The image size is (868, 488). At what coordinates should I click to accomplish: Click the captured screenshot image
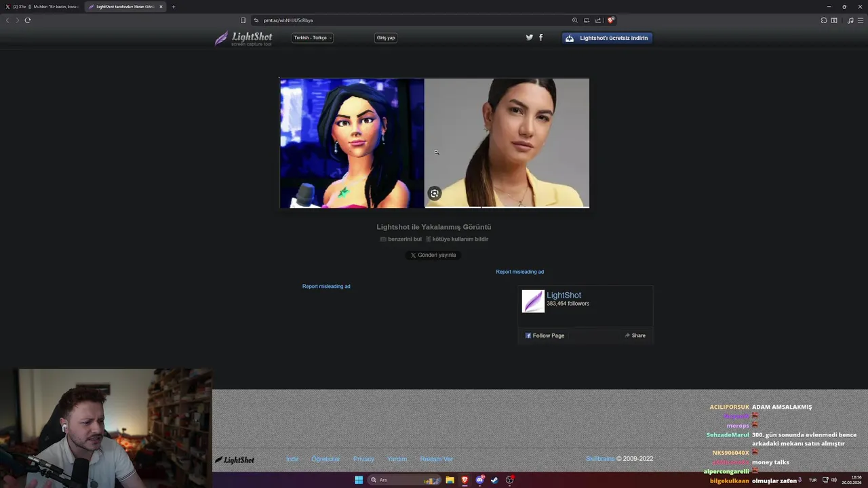pos(435,143)
